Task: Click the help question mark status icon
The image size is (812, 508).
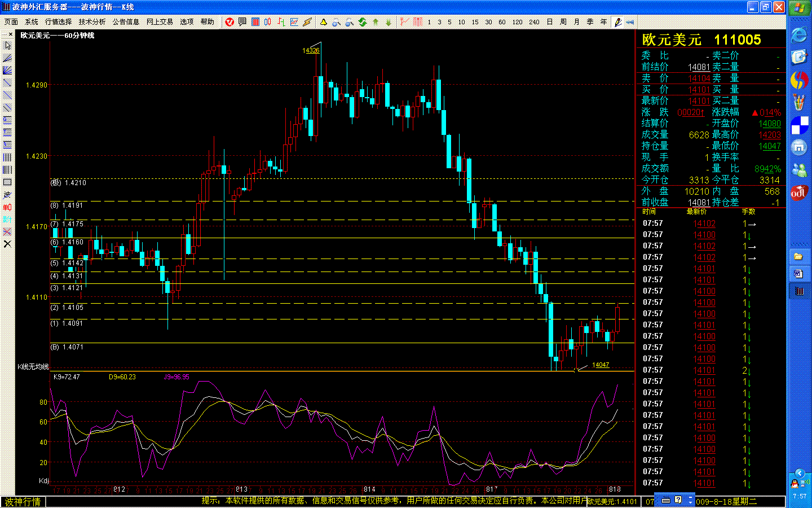Action: coord(678,500)
